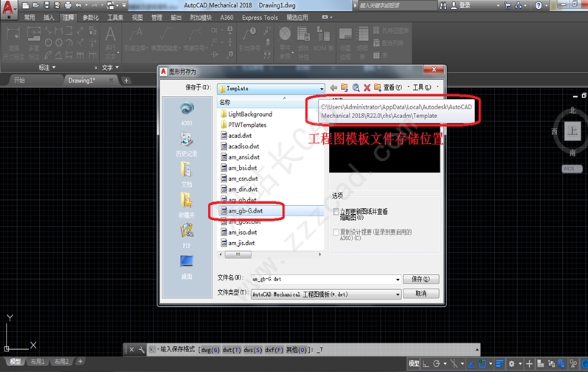Toggle ortho mode icon in status bar

click(x=426, y=364)
